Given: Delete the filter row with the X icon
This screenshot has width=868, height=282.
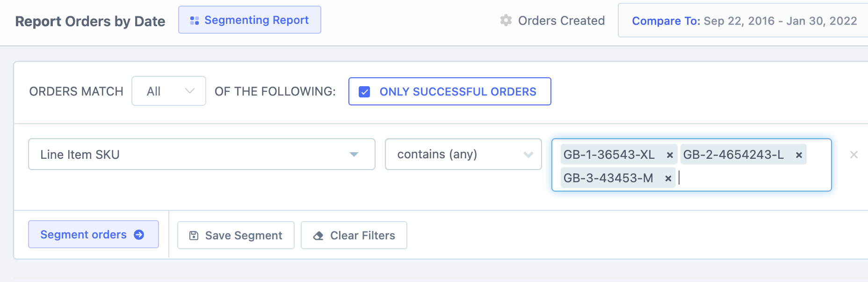Looking at the screenshot, I should click(854, 155).
